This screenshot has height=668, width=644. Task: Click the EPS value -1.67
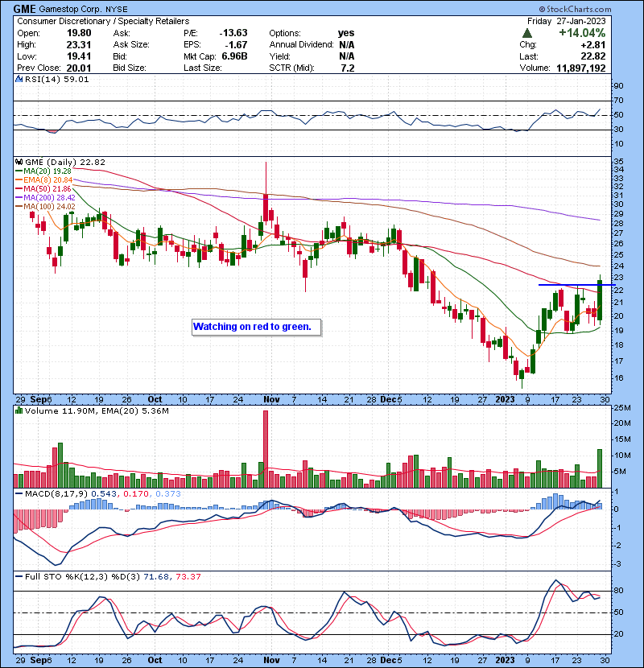point(236,45)
